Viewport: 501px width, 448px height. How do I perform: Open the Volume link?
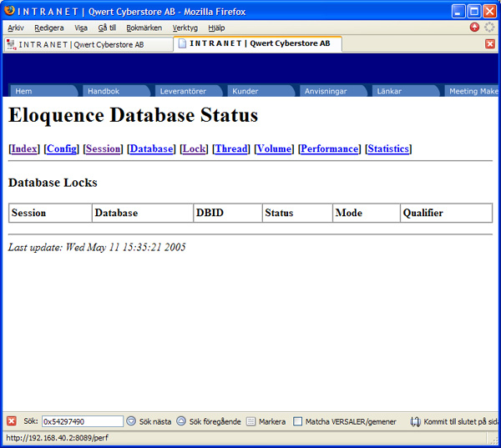[274, 148]
